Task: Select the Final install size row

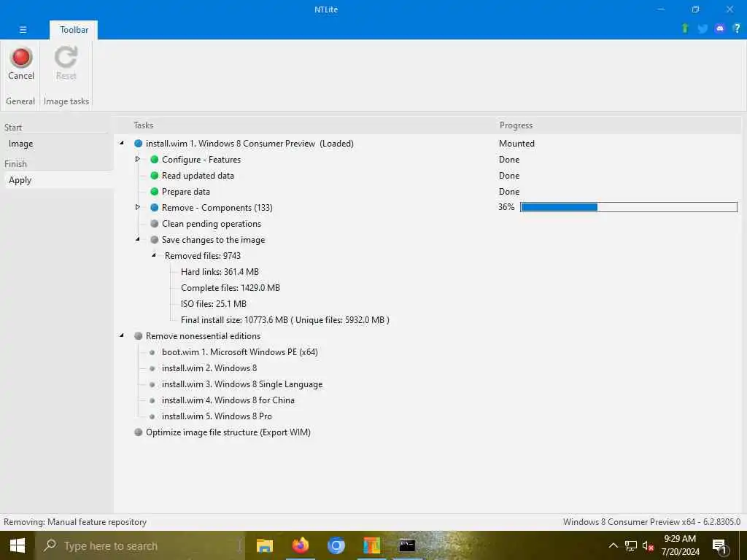Action: pos(285,320)
